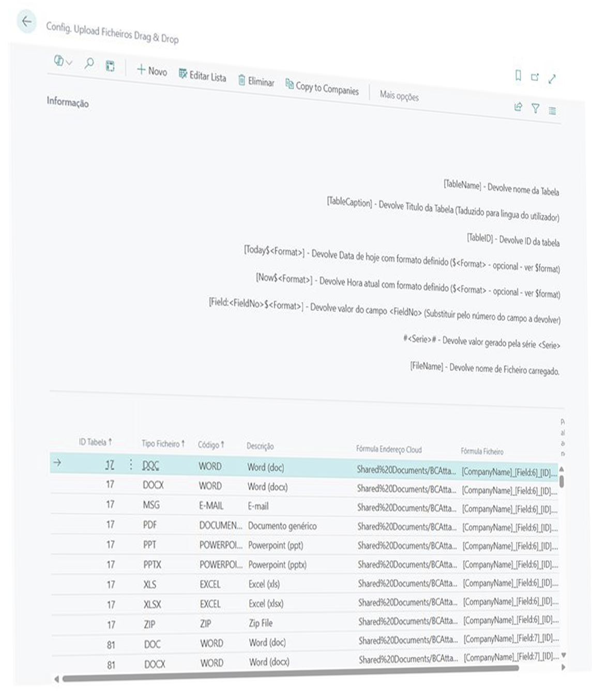Click the share icon
Viewport: 592px width, 700px height.
518,107
